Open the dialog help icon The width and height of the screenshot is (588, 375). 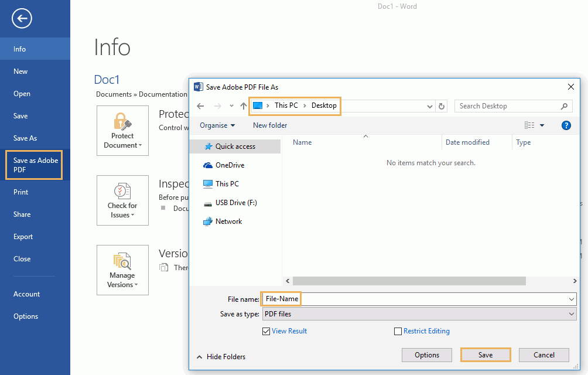pyautogui.click(x=566, y=125)
